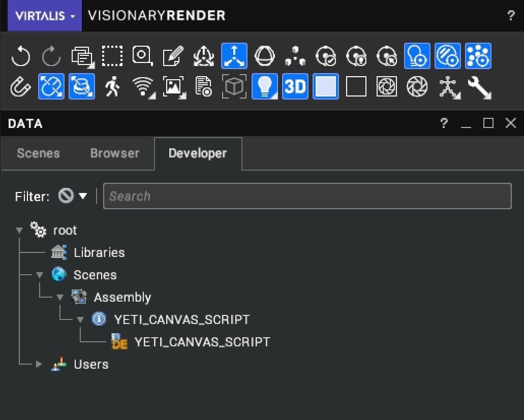
Task: Click the three scattered cubes icon
Action: coord(295,56)
